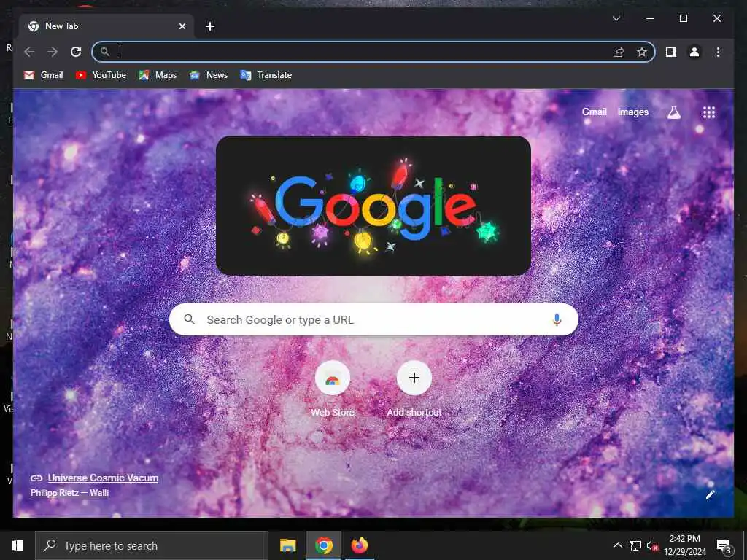Open the Search Labs flask icon

click(673, 112)
